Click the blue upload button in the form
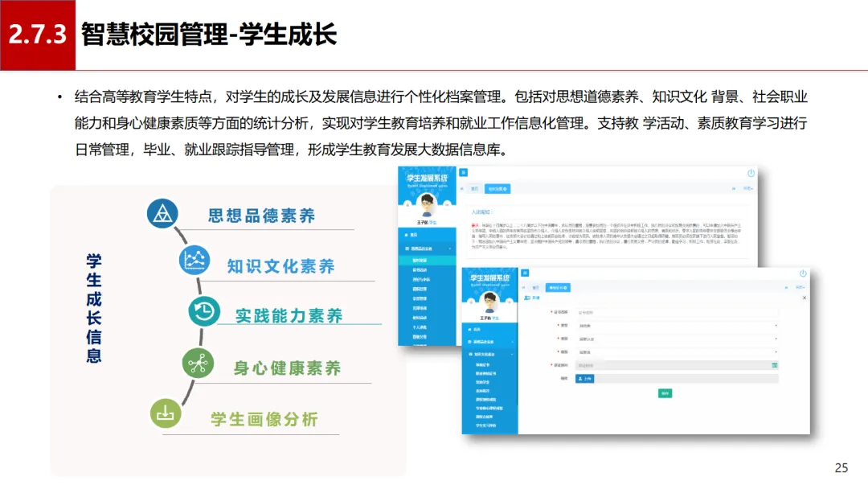 [584, 379]
